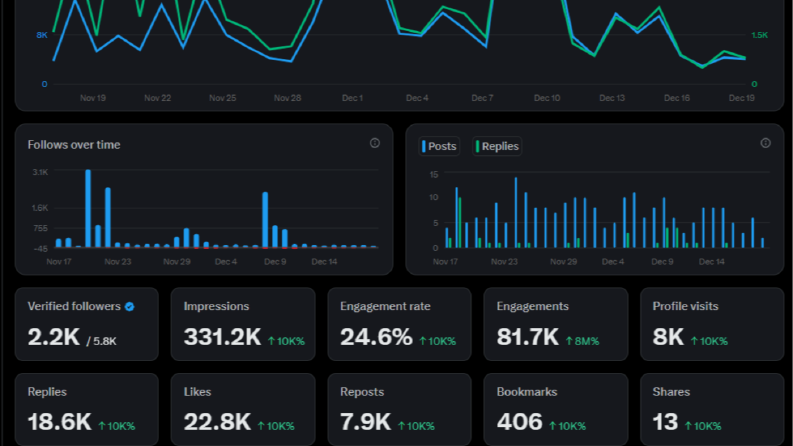Screen dimensions: 793x446
Task: Click the 'Dec 19' date label on line chart
Action: (742, 98)
